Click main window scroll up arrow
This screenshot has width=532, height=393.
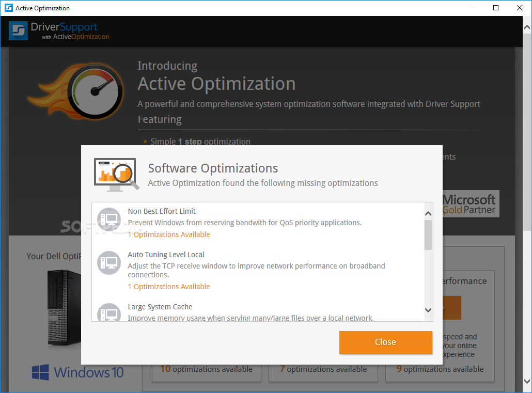click(x=527, y=27)
